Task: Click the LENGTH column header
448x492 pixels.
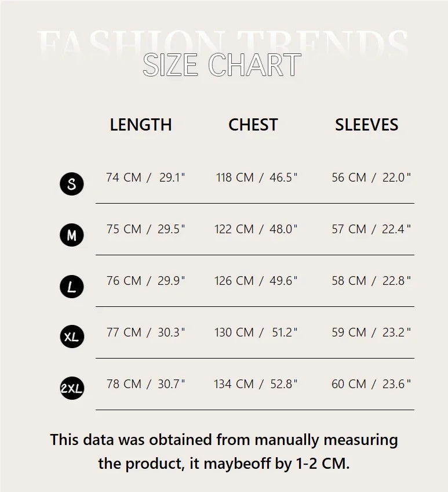Action: tap(141, 125)
